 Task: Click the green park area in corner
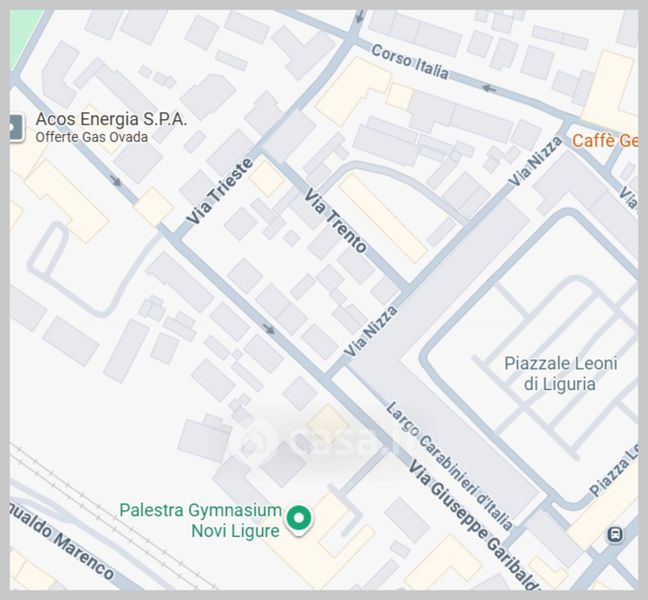pos(24,35)
